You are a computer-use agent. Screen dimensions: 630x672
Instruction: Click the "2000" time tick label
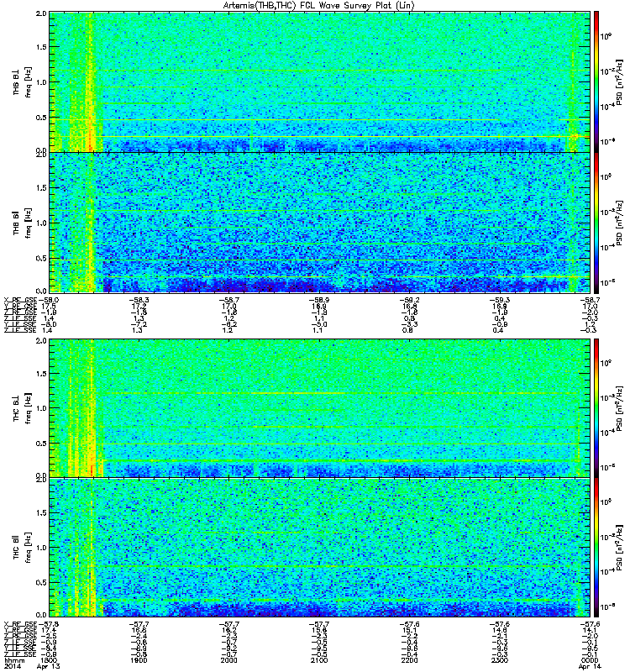[228, 660]
